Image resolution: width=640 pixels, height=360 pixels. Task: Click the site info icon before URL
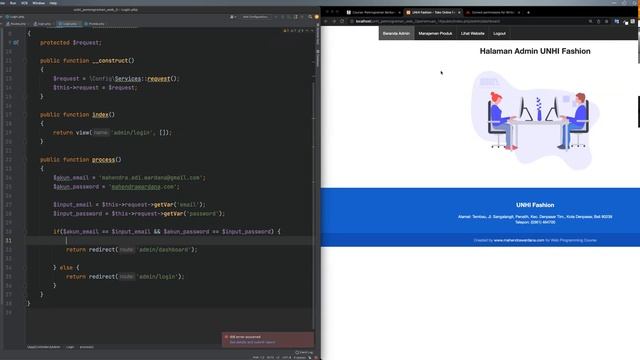[351, 21]
